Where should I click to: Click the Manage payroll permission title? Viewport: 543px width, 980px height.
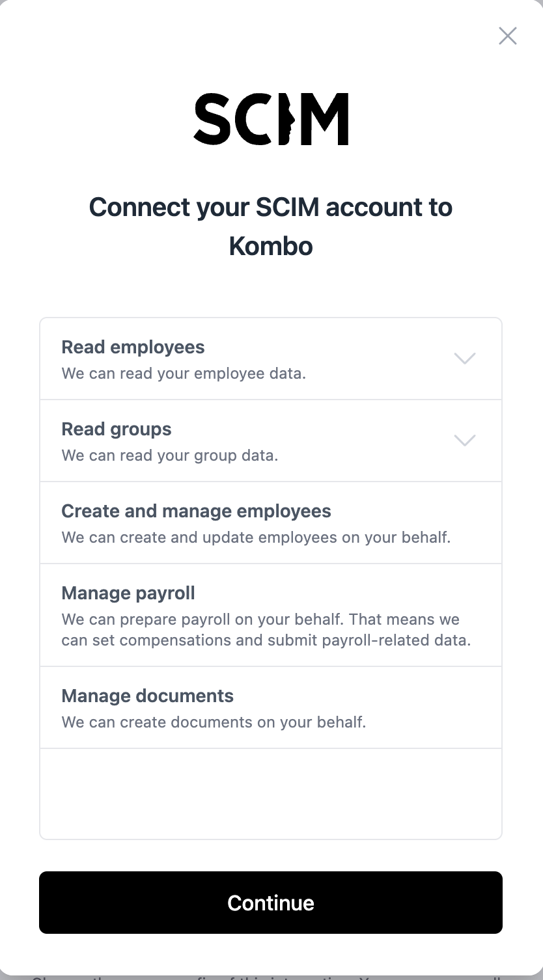128,593
